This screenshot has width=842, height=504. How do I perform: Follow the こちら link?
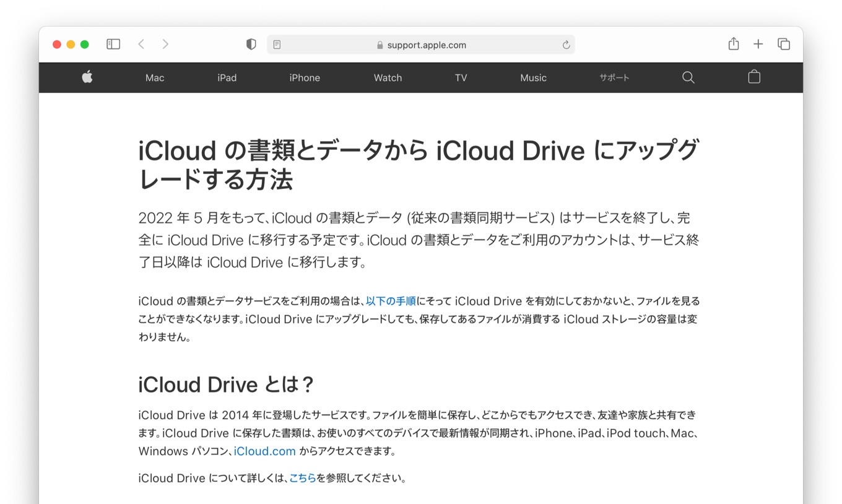(x=303, y=479)
